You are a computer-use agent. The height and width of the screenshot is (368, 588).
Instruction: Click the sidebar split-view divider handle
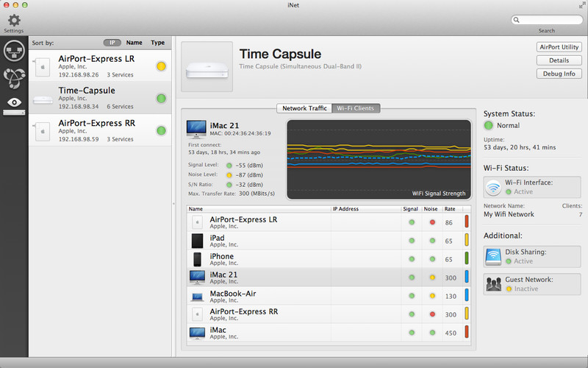(173, 203)
